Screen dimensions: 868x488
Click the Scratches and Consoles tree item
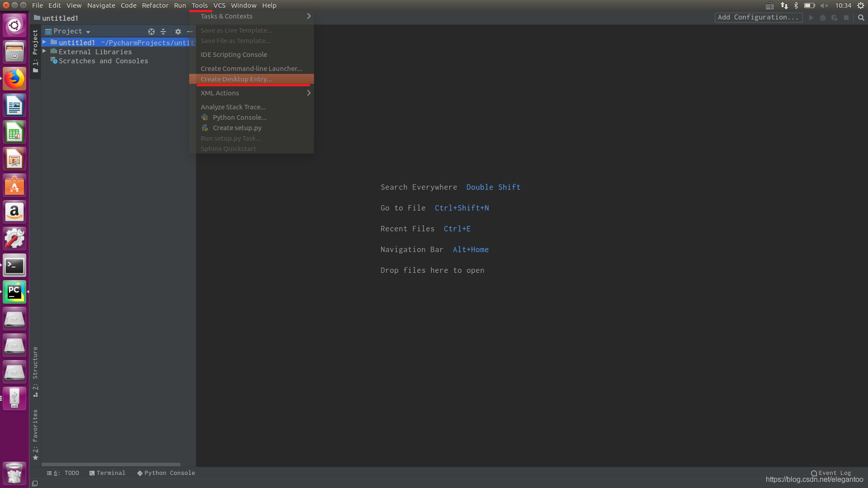pos(103,61)
